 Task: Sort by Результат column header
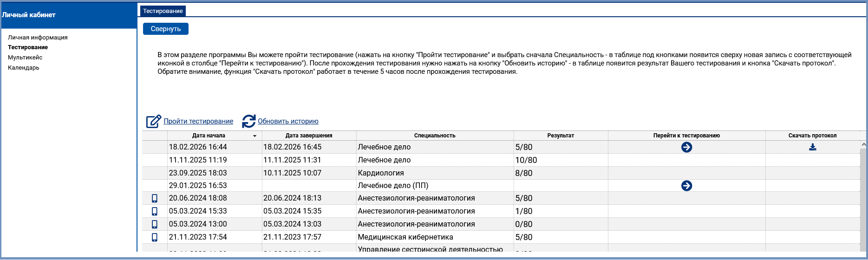[x=561, y=136]
